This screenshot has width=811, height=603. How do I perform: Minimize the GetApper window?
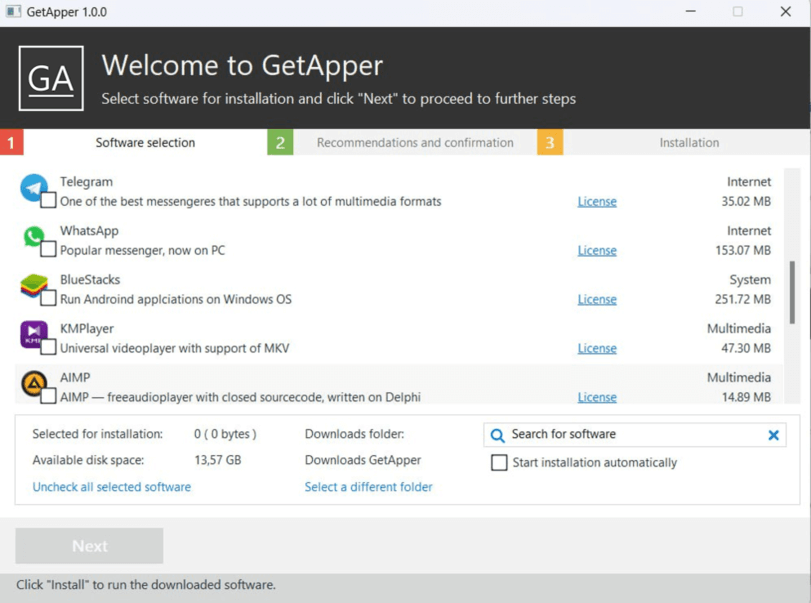690,11
